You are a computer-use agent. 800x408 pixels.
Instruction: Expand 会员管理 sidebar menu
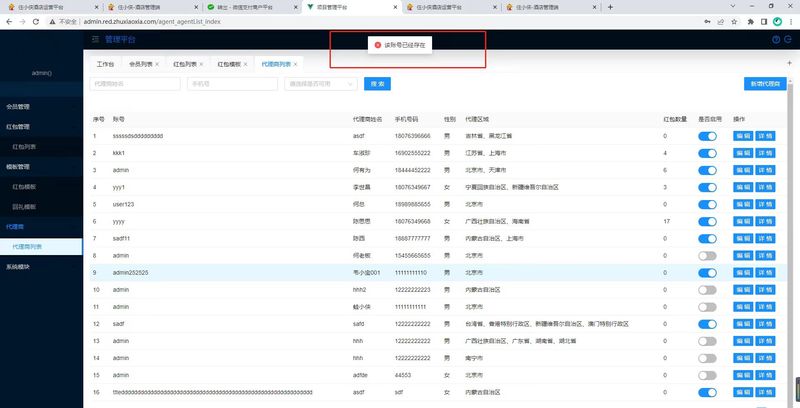(41, 107)
